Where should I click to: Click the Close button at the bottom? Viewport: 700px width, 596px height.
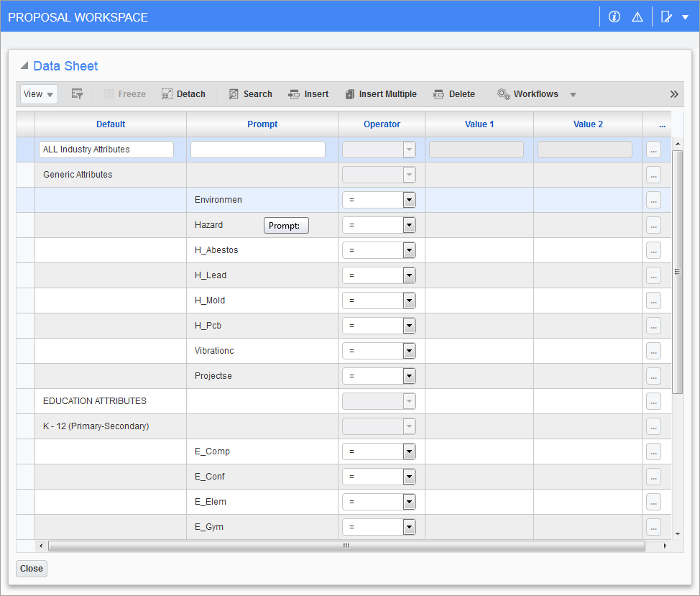pyautogui.click(x=31, y=568)
